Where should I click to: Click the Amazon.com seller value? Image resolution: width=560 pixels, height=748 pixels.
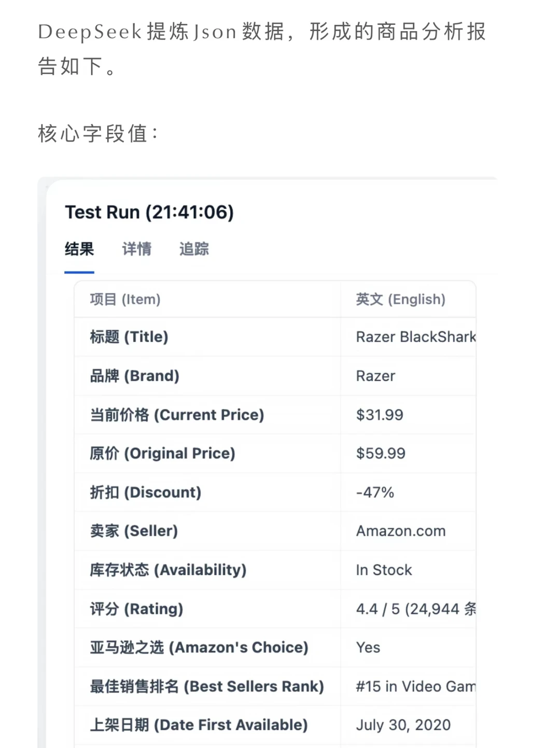pyautogui.click(x=401, y=531)
